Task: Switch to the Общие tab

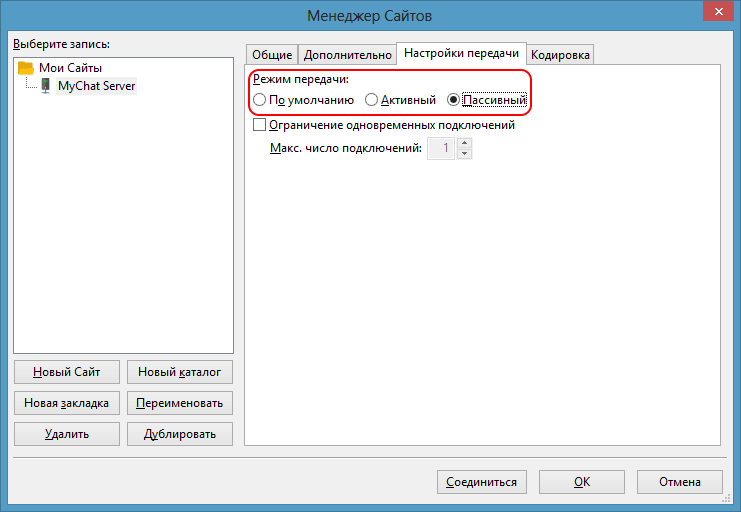Action: tap(272, 55)
